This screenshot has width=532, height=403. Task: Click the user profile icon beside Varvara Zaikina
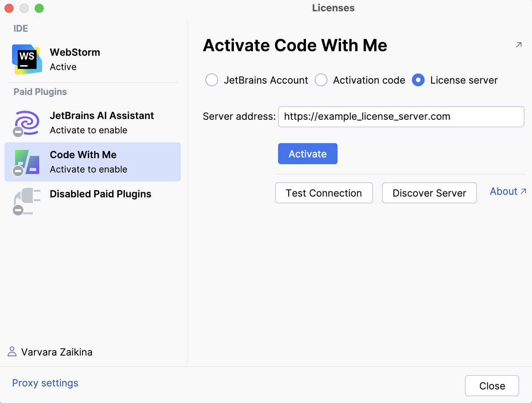pyautogui.click(x=12, y=351)
